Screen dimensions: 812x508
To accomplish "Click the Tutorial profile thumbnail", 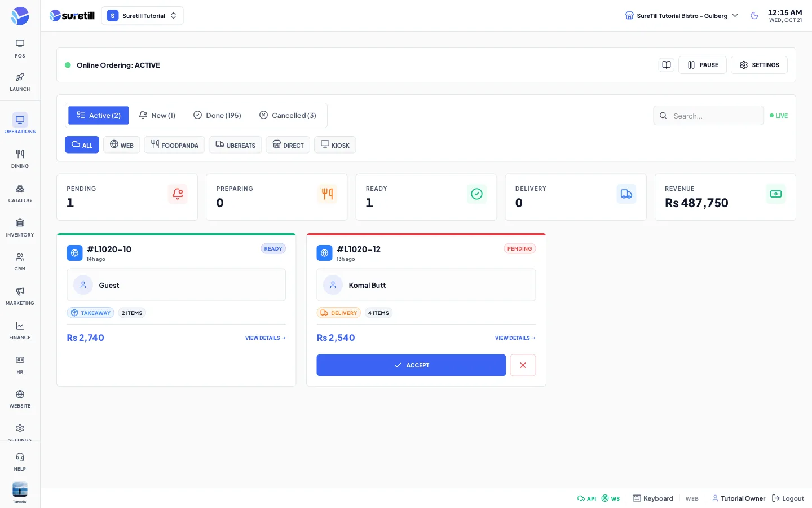I will [20, 489].
